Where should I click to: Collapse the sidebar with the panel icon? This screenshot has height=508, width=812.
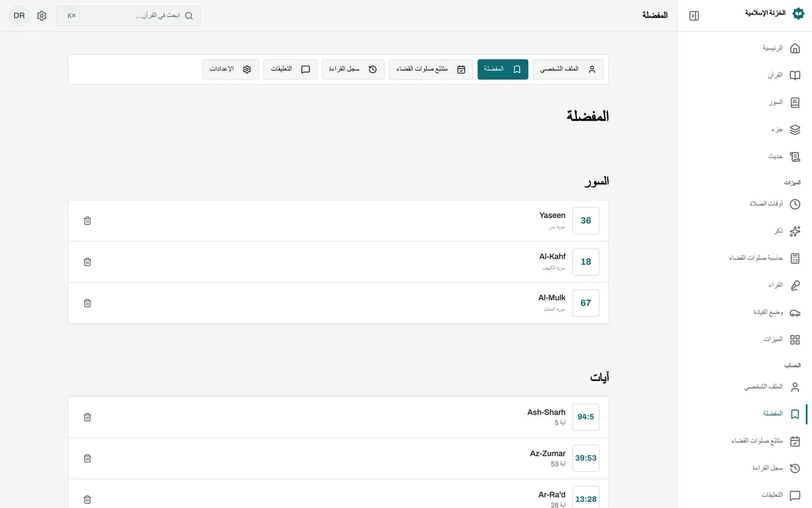[694, 16]
